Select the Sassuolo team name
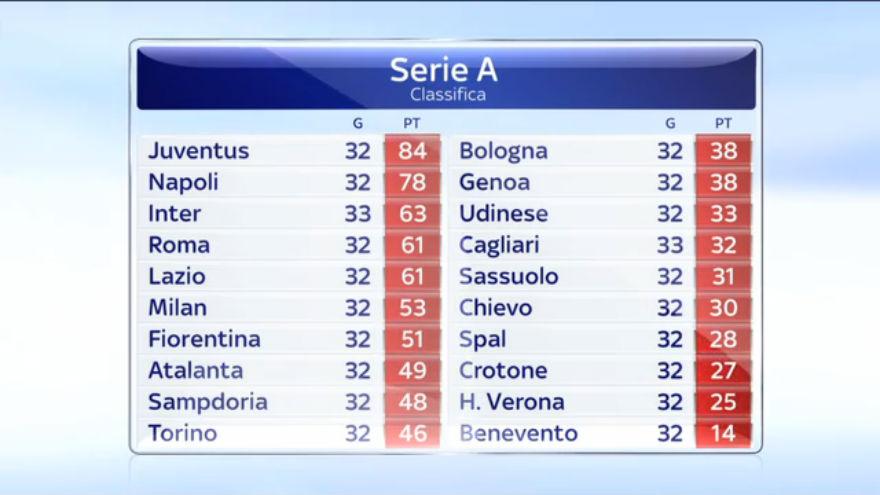 [x=508, y=277]
